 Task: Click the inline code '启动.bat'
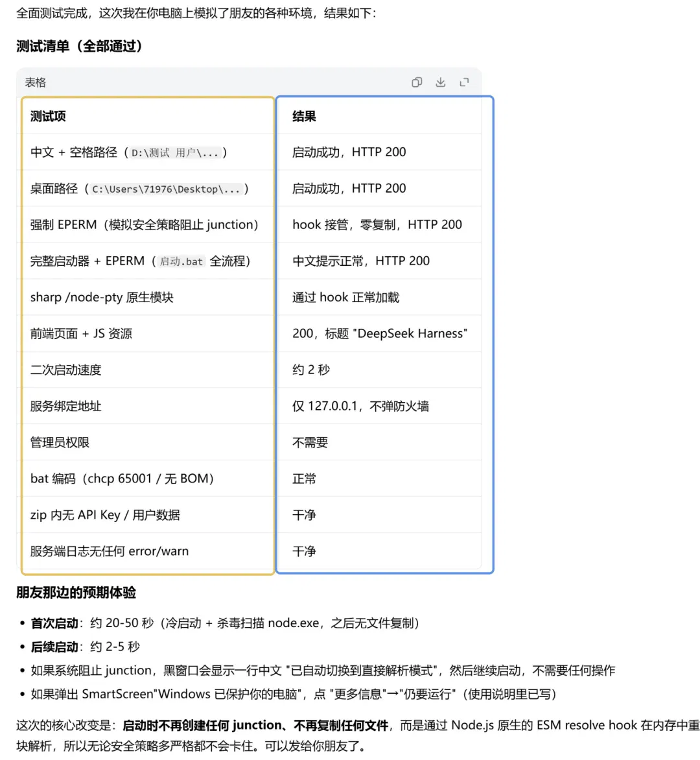tap(181, 262)
